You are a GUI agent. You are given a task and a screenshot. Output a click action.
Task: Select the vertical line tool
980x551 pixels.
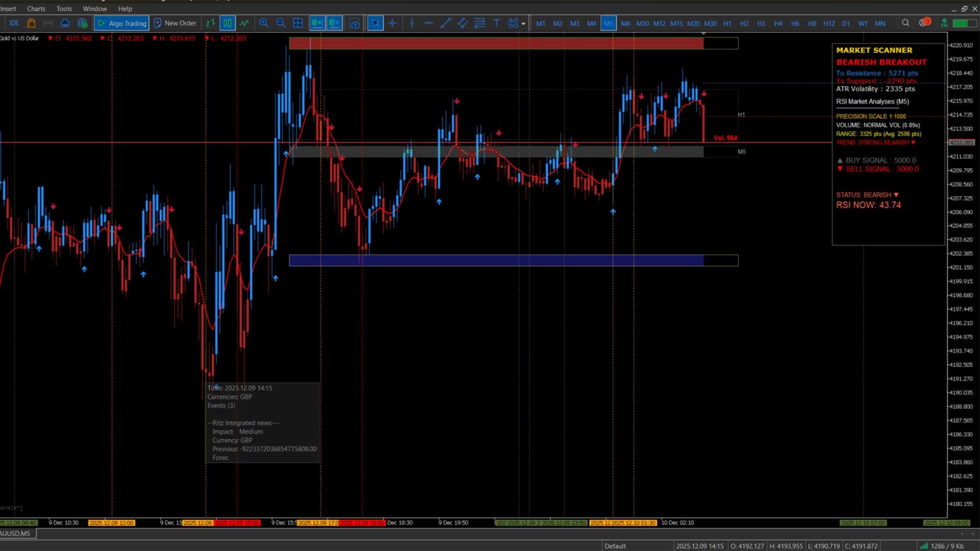click(412, 23)
